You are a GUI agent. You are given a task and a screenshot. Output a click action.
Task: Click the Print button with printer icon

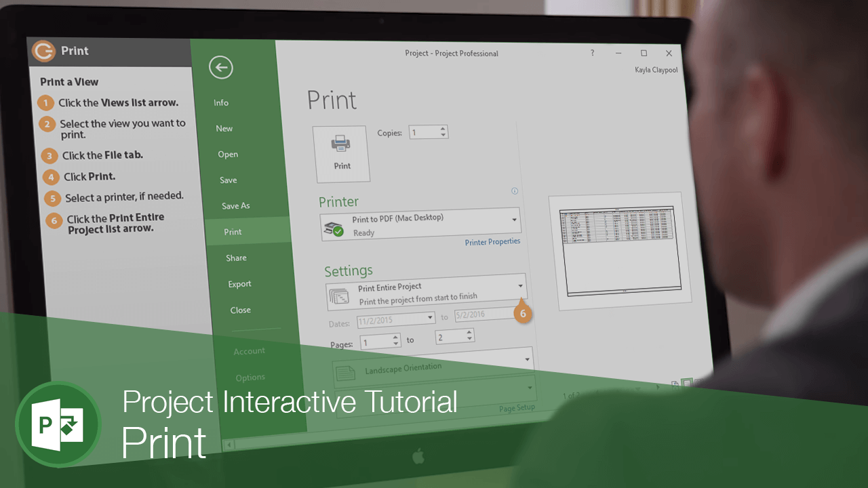(342, 153)
